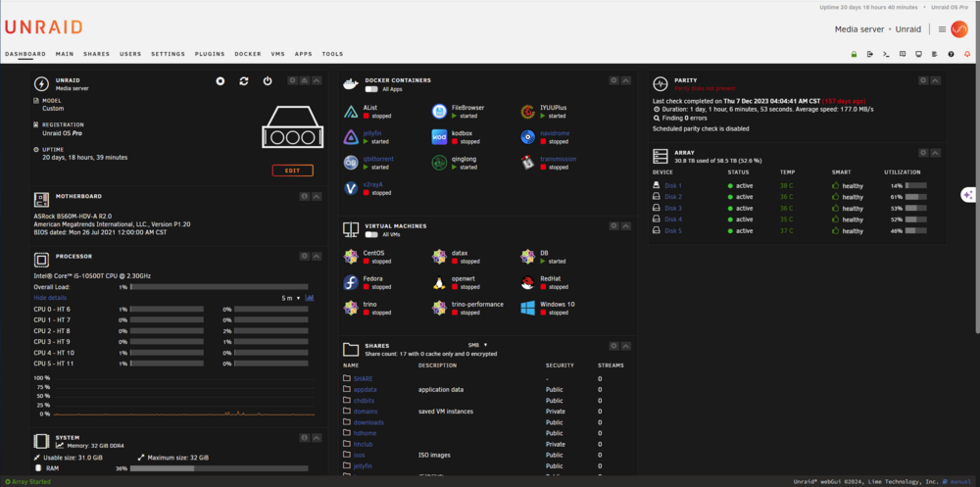
Task: Click the jellyfin container icon
Action: click(x=351, y=137)
